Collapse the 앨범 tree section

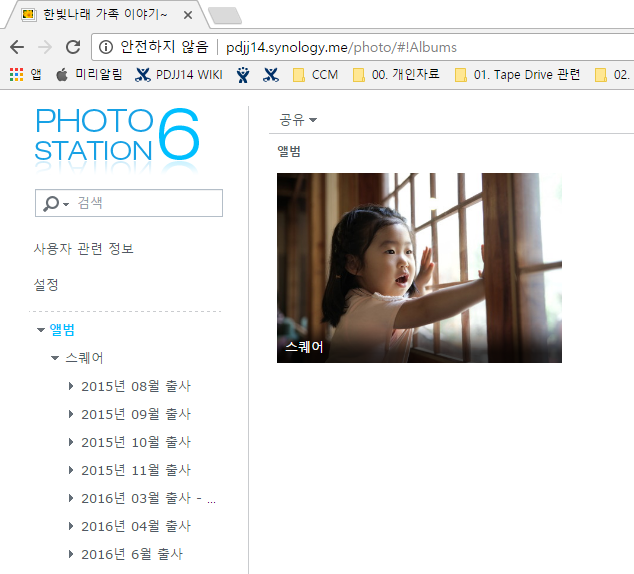41,330
